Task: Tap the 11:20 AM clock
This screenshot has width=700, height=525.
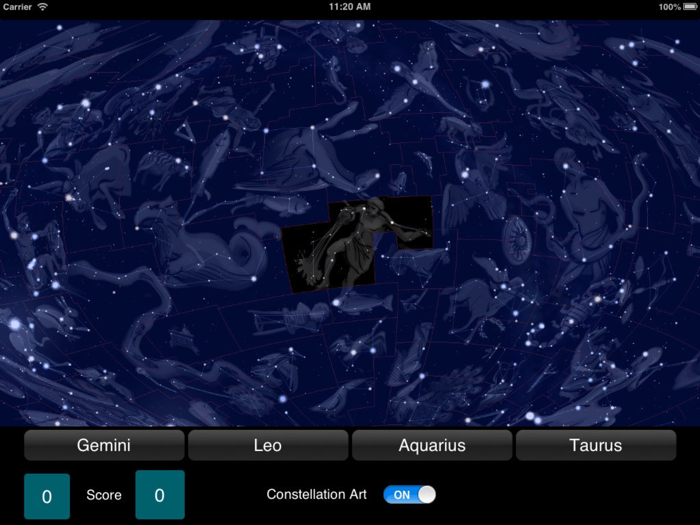Action: point(350,7)
